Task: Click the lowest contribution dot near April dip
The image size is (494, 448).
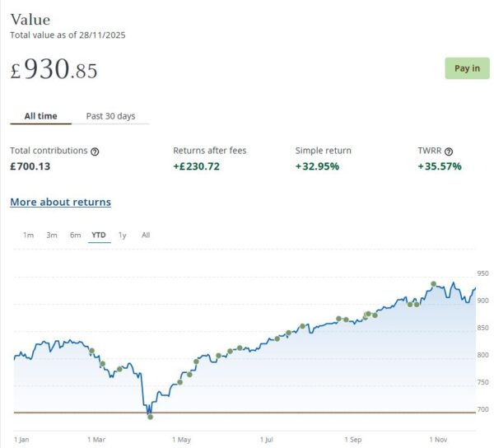Action: [x=150, y=417]
